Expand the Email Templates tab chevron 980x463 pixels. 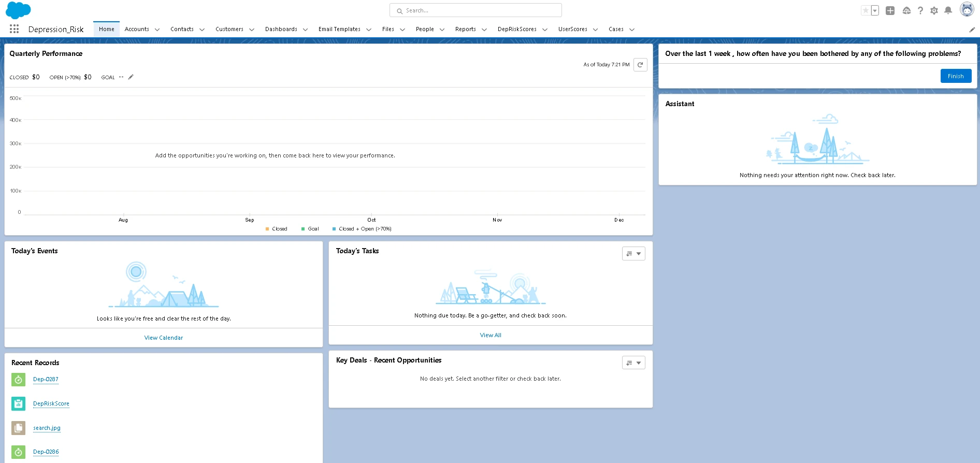click(x=368, y=30)
